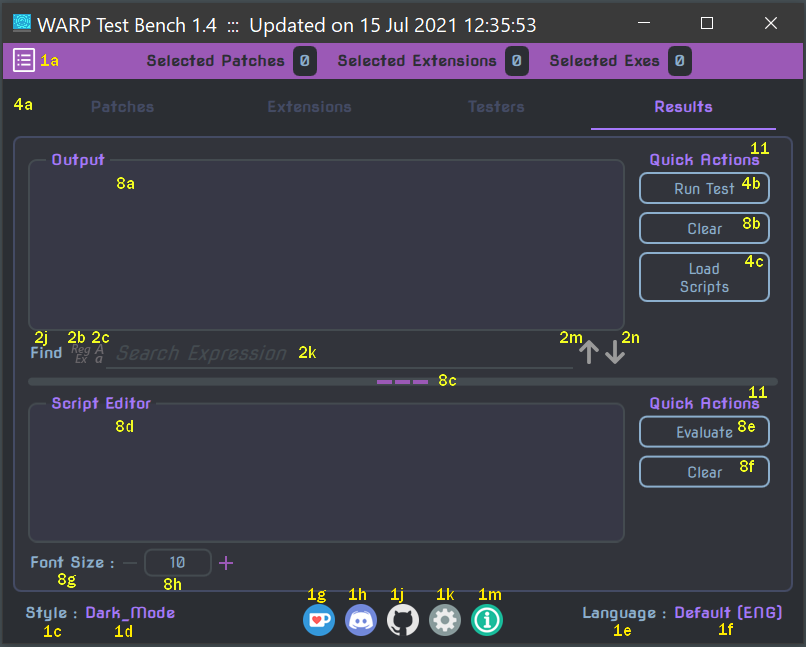Toggle RegEx search option

click(x=81, y=354)
